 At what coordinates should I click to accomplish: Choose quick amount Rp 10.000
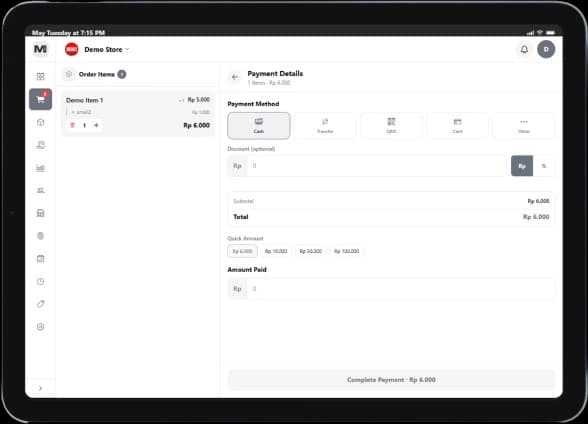pyautogui.click(x=276, y=251)
